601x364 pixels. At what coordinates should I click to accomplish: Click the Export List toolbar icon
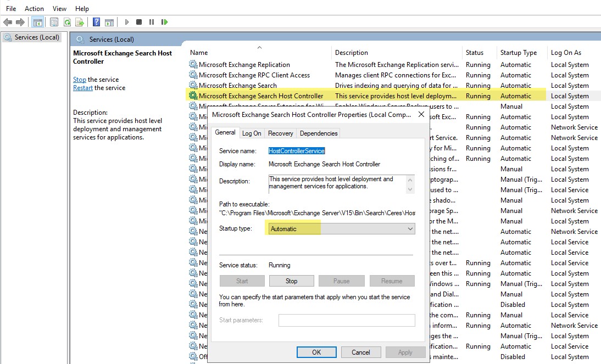pos(79,22)
